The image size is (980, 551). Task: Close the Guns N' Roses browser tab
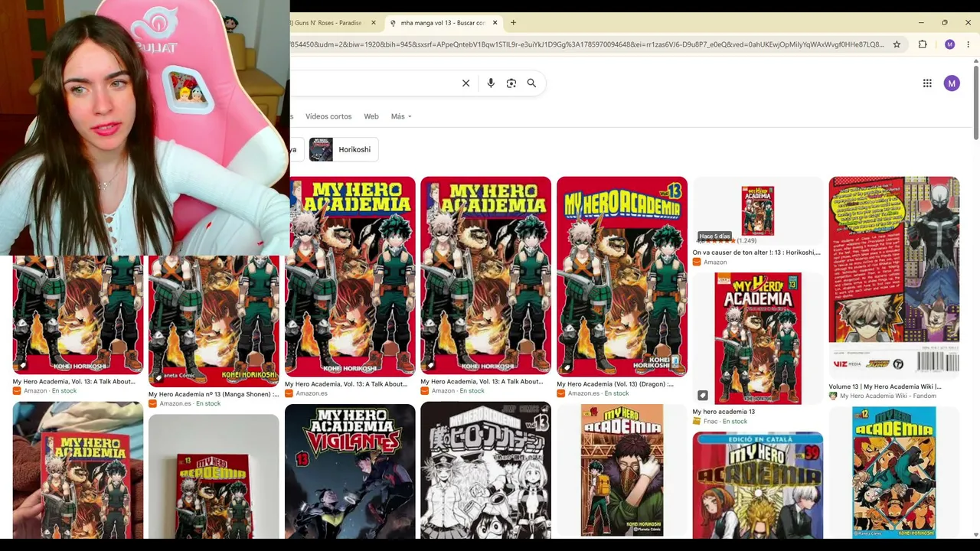[374, 23]
